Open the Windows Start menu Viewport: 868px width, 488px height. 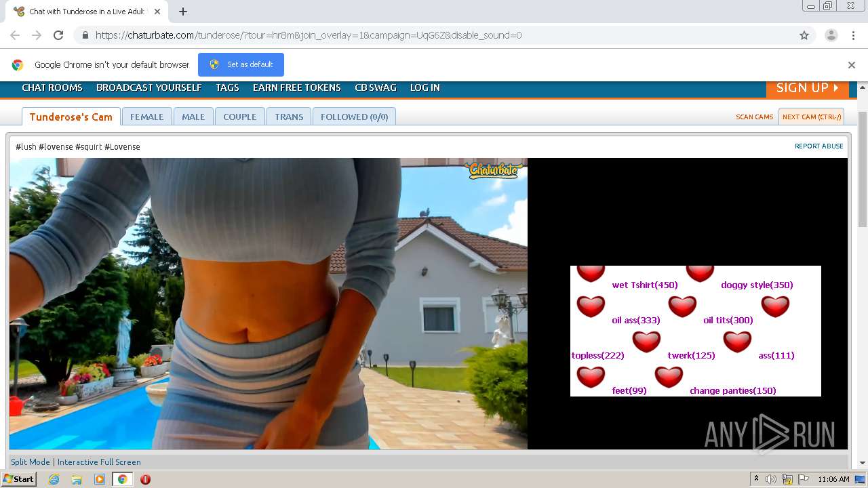(x=19, y=479)
